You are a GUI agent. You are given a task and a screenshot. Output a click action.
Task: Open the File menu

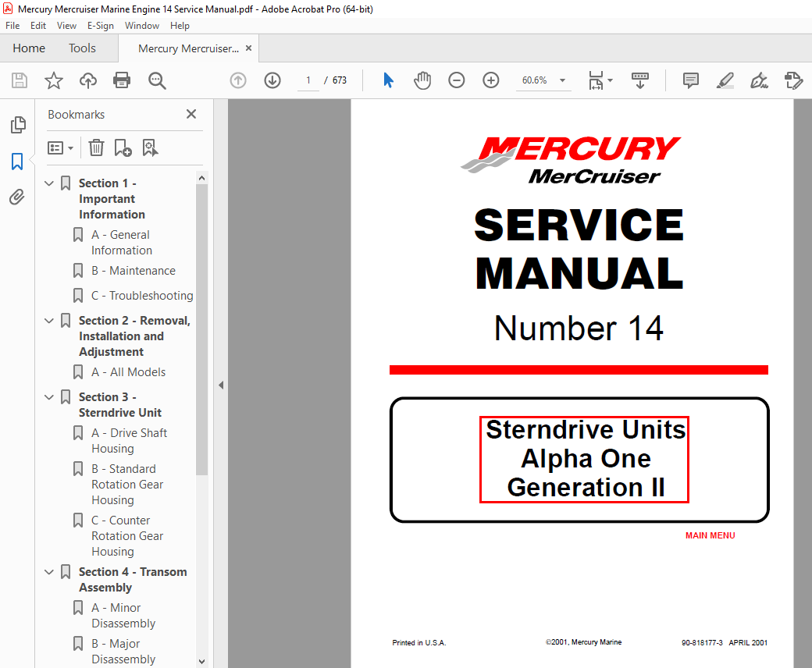pyautogui.click(x=12, y=25)
